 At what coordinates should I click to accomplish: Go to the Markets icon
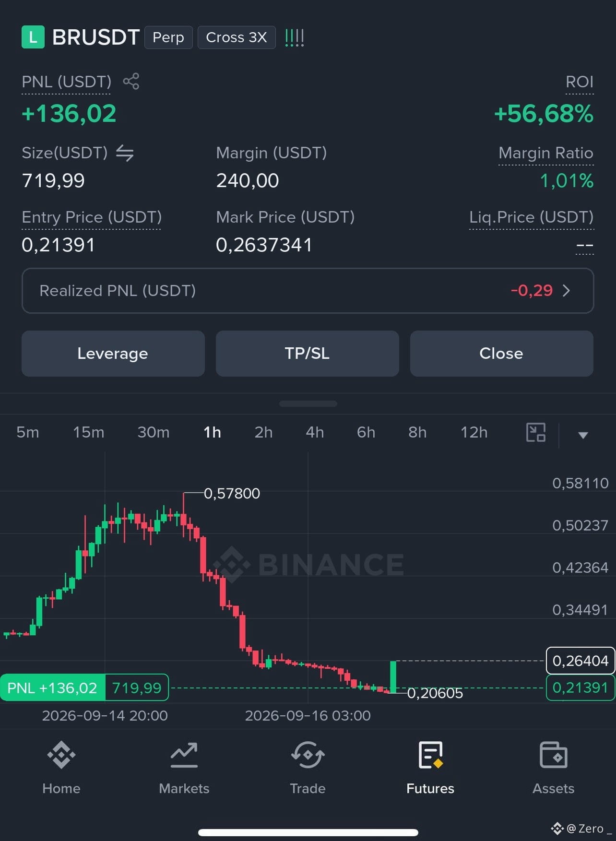[184, 755]
